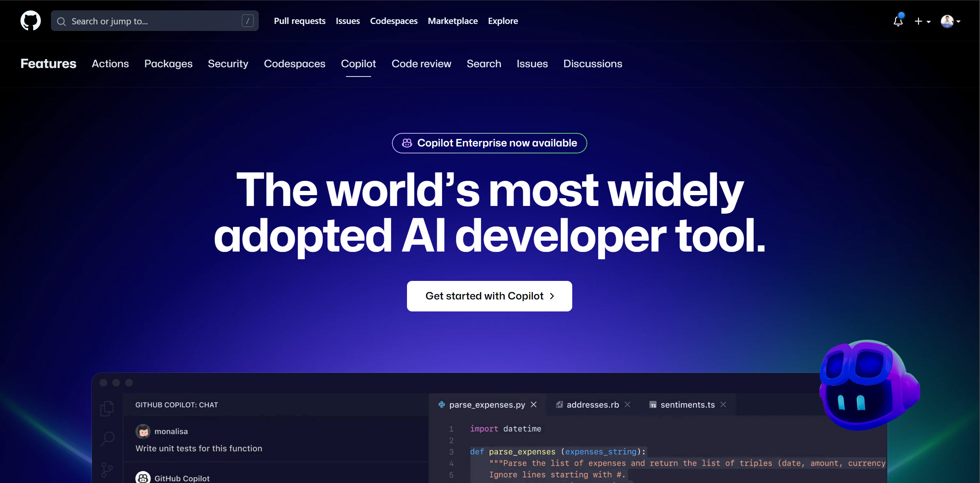The height and width of the screenshot is (483, 980).
Task: Open the notifications bell
Action: (x=898, y=21)
